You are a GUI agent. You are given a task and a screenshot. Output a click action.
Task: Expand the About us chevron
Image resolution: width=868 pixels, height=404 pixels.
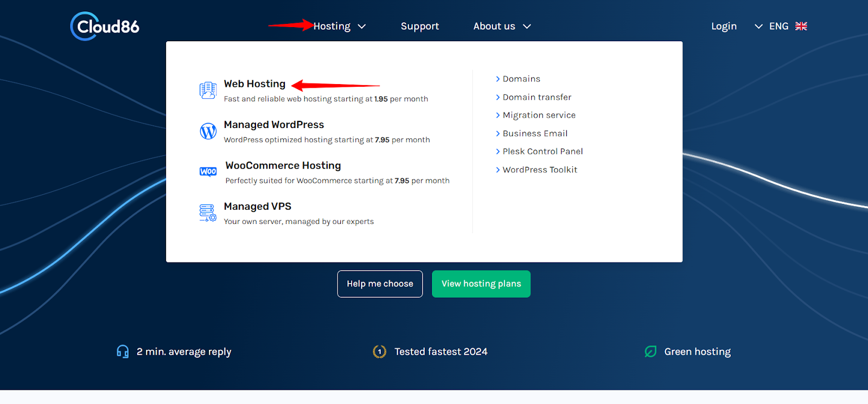(x=527, y=27)
